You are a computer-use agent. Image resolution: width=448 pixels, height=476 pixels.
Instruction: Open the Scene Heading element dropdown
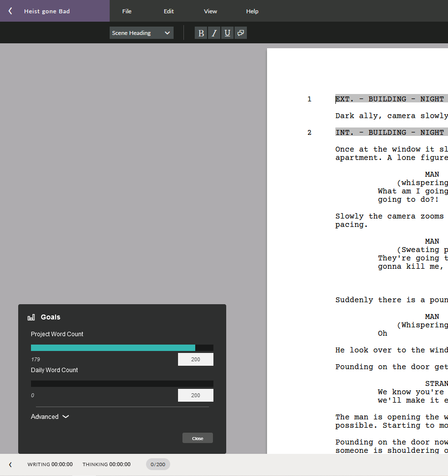[141, 33]
